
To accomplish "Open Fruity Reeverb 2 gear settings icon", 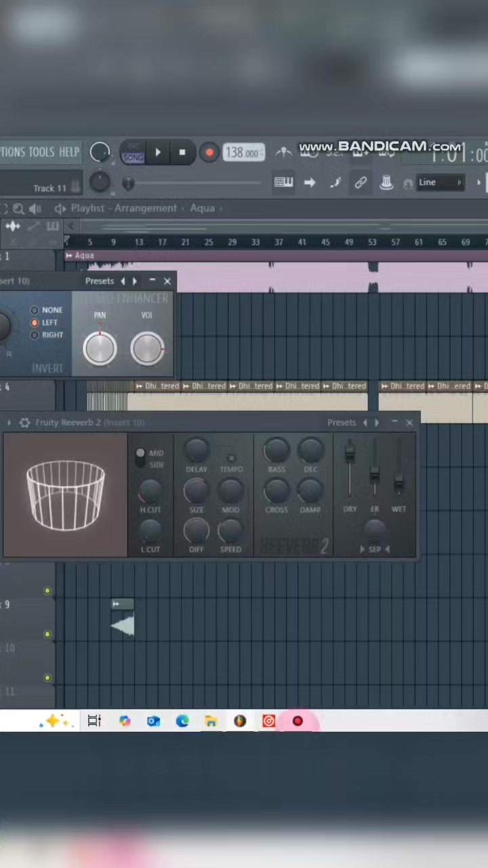I will point(24,422).
